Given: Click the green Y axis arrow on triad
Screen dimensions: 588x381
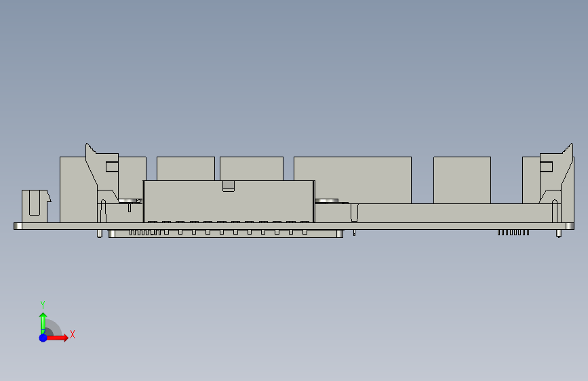Looking at the screenshot, I should point(43,323).
